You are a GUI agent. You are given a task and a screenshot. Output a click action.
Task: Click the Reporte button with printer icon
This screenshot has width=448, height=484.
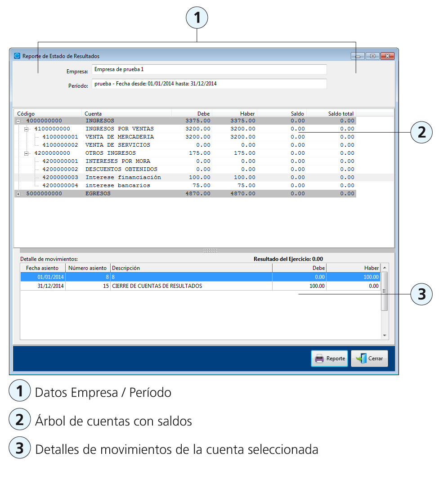329,359
